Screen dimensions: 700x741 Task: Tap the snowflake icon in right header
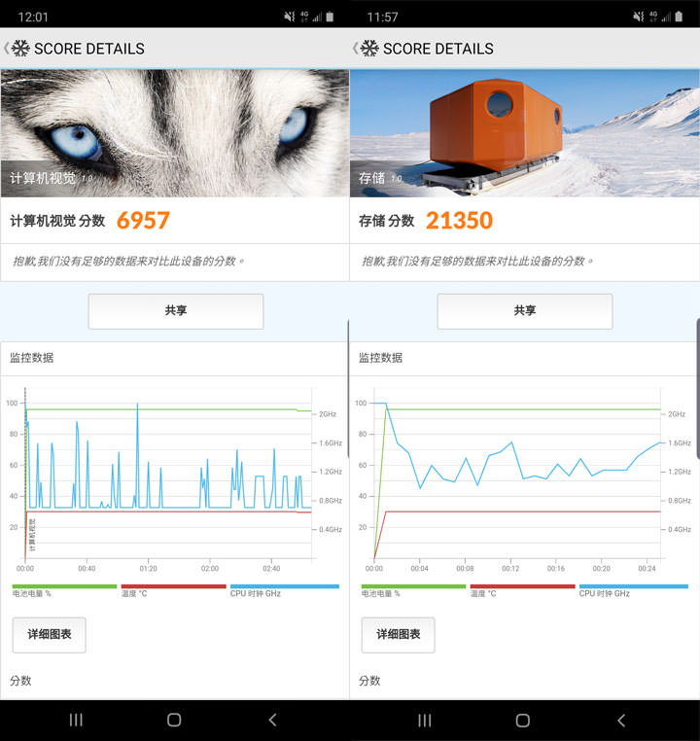pyautogui.click(x=369, y=49)
